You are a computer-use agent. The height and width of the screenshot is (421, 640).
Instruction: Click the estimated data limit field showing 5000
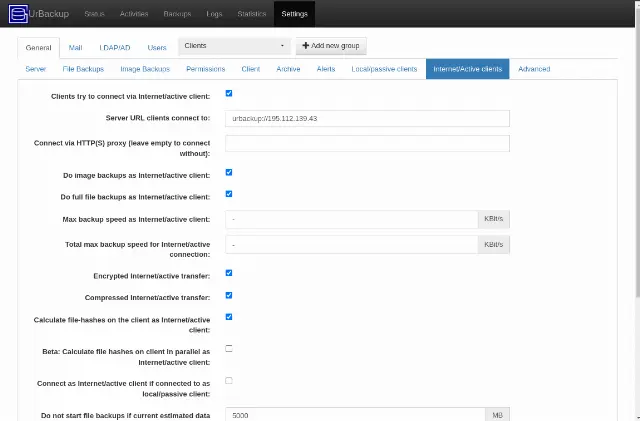click(x=355, y=414)
